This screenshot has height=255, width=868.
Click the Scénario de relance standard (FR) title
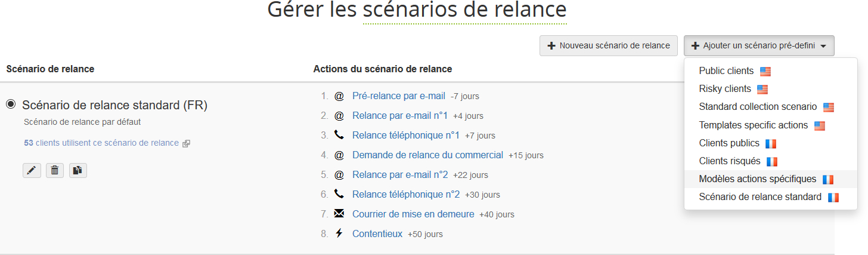[114, 105]
